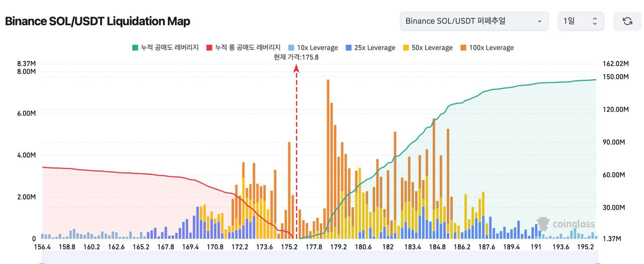The image size is (644, 264).
Task: Click the 156.4 price axis label
Action: click(x=42, y=247)
